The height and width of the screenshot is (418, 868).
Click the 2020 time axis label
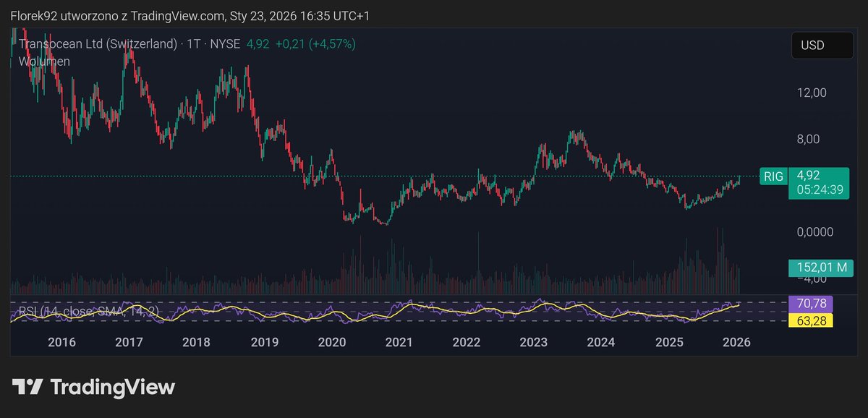coord(332,342)
